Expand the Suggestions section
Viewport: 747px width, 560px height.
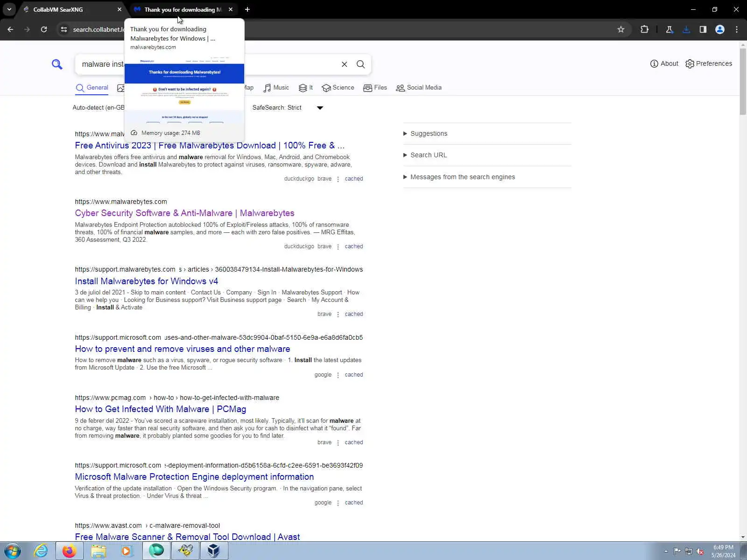pyautogui.click(x=425, y=133)
